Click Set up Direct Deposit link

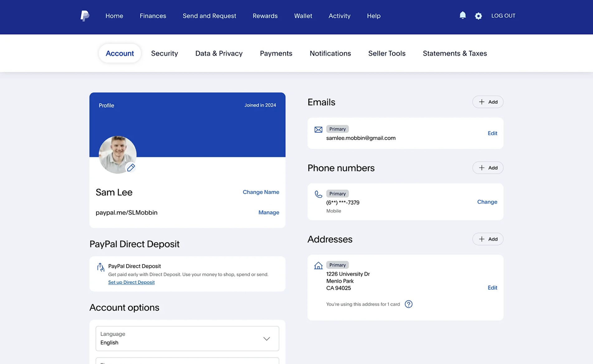pyautogui.click(x=131, y=282)
